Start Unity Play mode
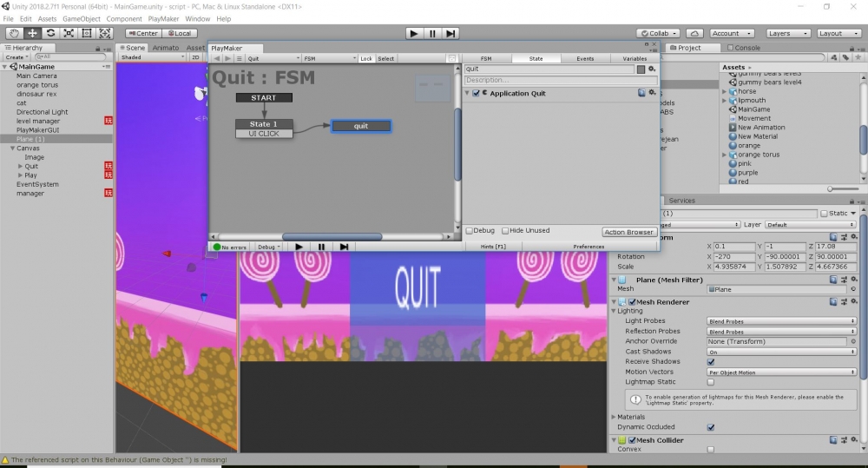The height and width of the screenshot is (468, 868). [x=413, y=33]
